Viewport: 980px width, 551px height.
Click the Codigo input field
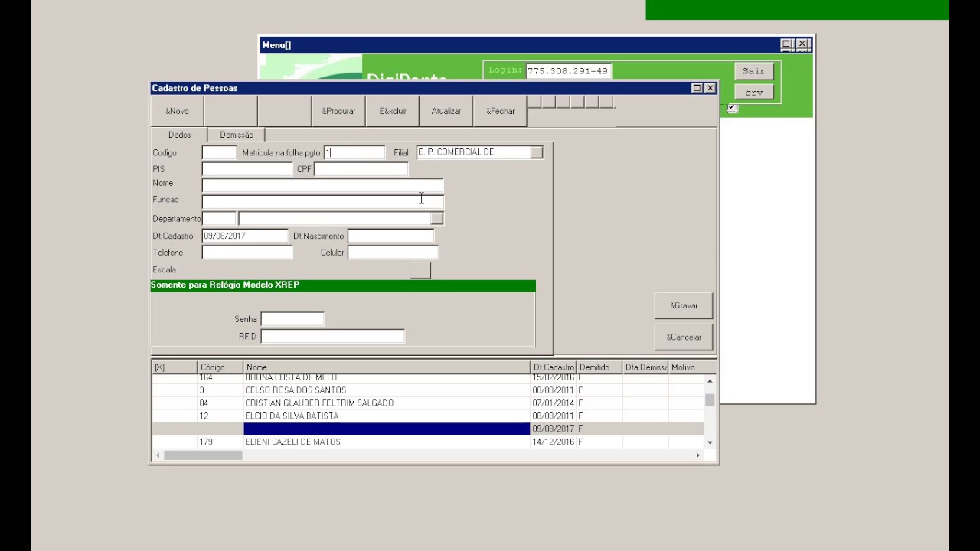point(219,152)
